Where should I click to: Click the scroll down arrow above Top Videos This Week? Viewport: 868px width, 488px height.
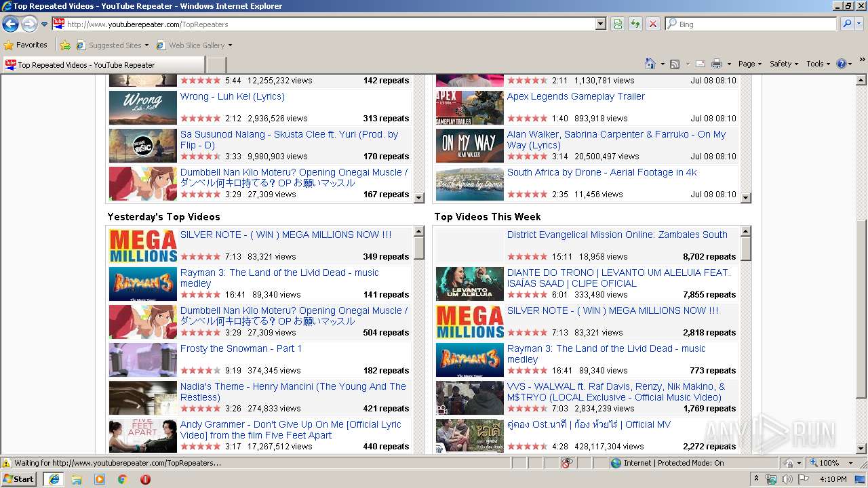(746, 198)
